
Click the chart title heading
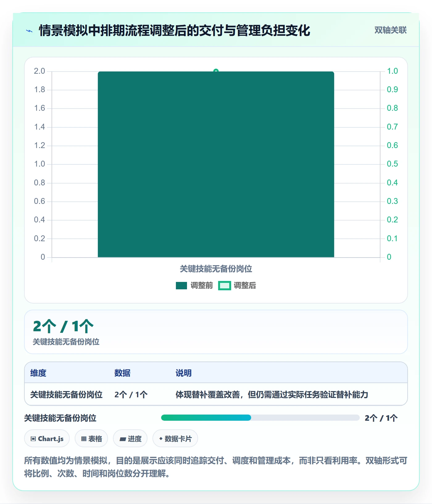tap(174, 31)
